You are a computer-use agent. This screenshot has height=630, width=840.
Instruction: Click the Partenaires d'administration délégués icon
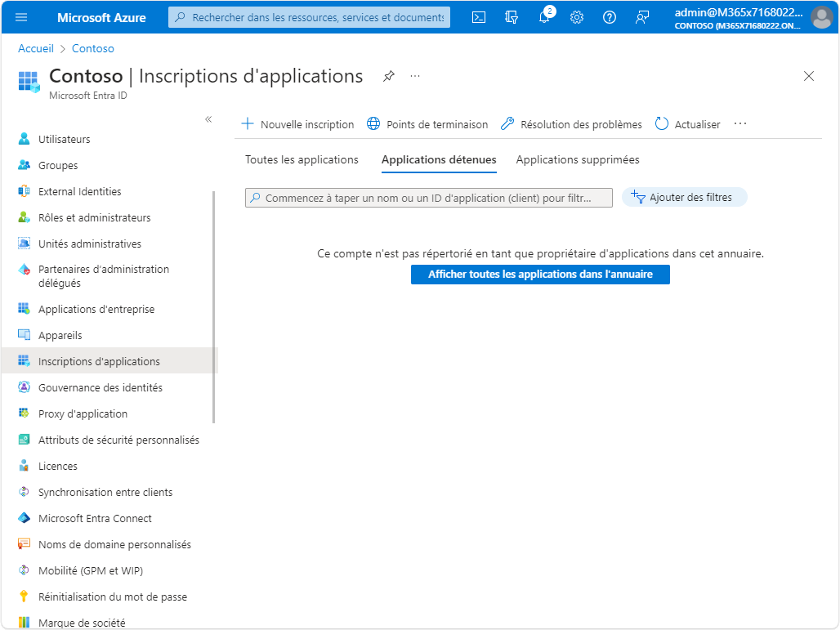pyautogui.click(x=25, y=270)
